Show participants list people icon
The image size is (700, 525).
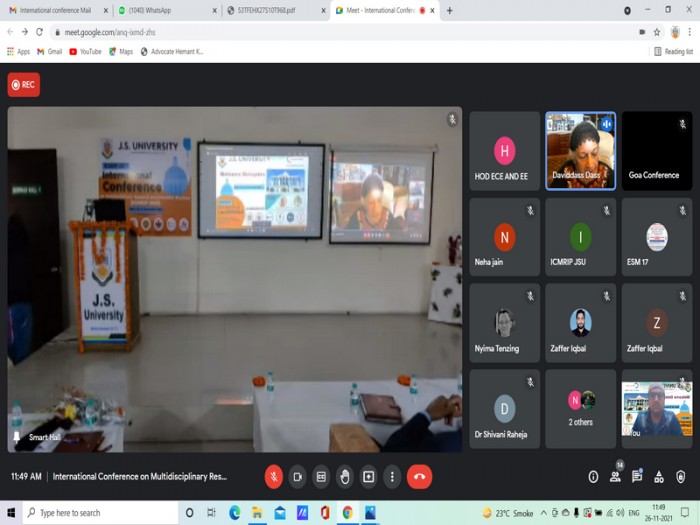coord(615,477)
